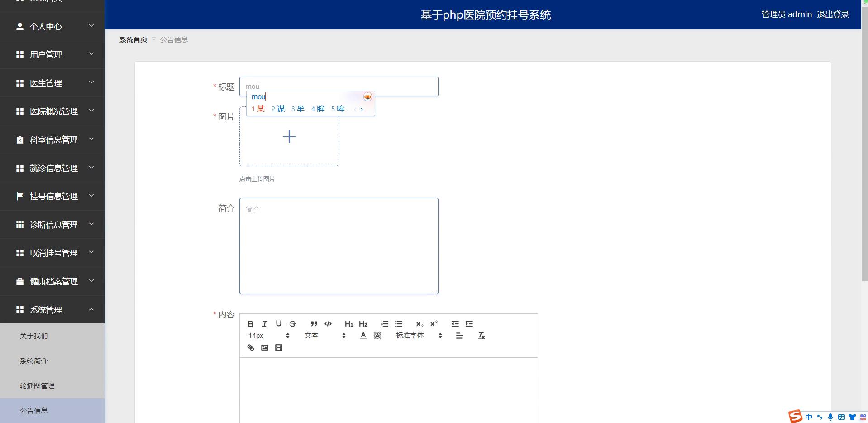This screenshot has width=868, height=423.
Task: Open the text background color picker
Action: (377, 336)
